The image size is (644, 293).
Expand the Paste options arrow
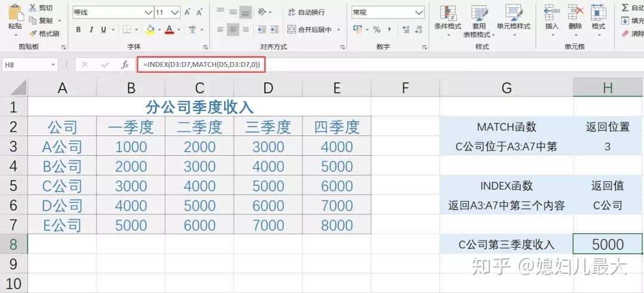point(16,35)
